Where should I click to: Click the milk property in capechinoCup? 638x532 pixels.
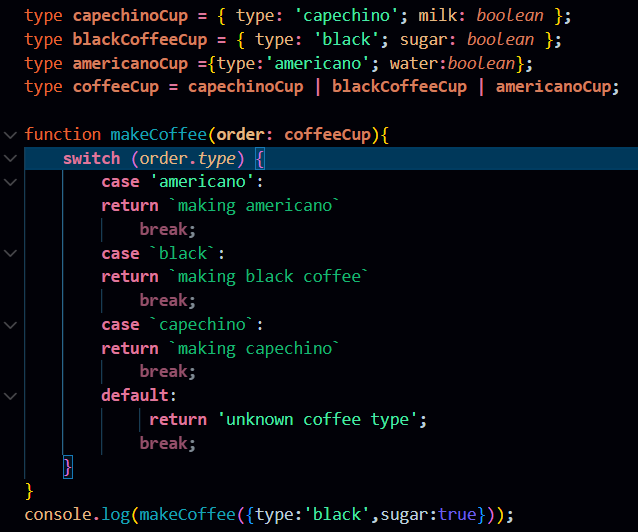437,16
